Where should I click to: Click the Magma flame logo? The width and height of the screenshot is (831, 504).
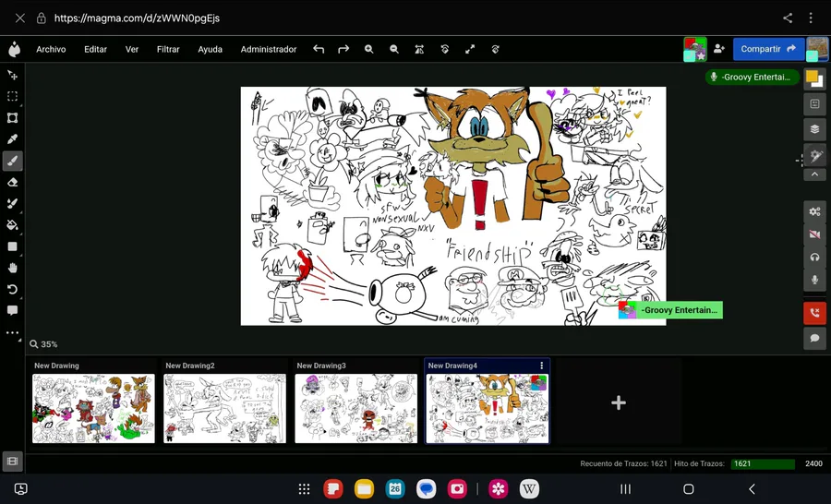point(14,49)
